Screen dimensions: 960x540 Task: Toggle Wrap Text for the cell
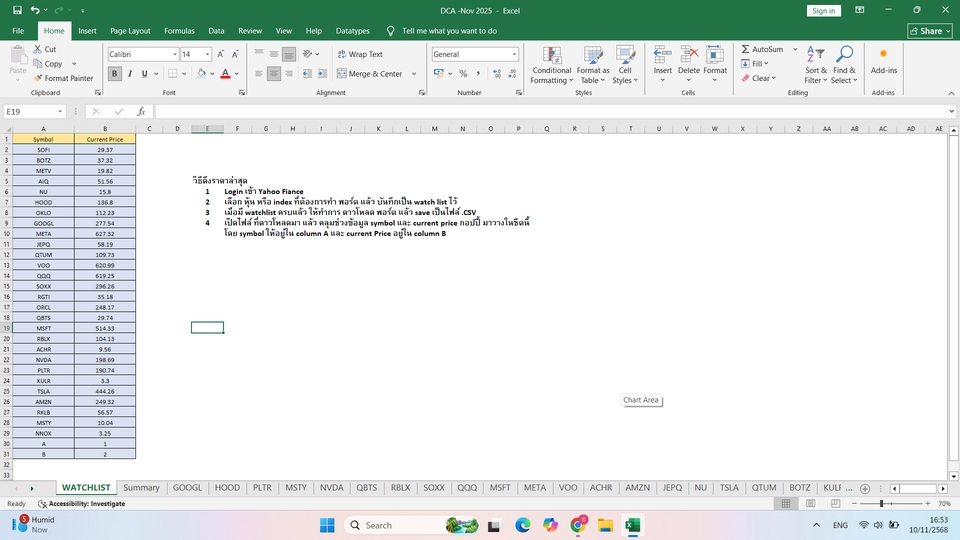(360, 54)
